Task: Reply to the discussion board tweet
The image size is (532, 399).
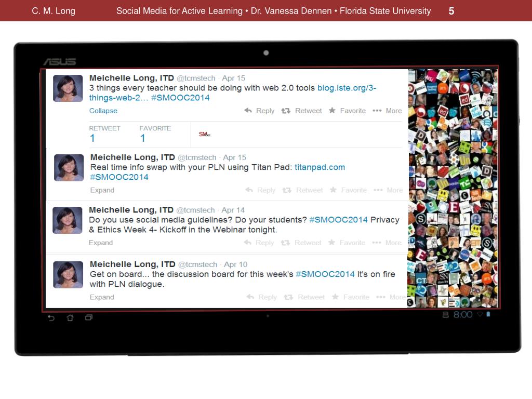Action: 262,297
